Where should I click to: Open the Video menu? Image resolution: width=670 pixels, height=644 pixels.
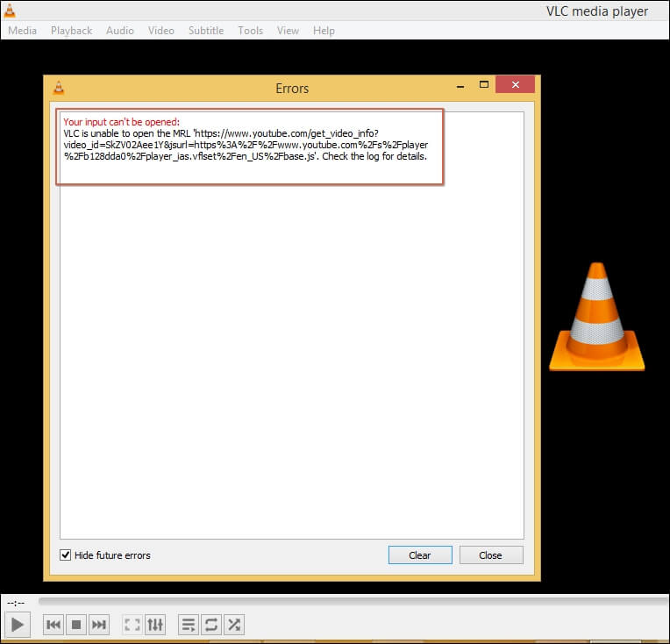161,31
